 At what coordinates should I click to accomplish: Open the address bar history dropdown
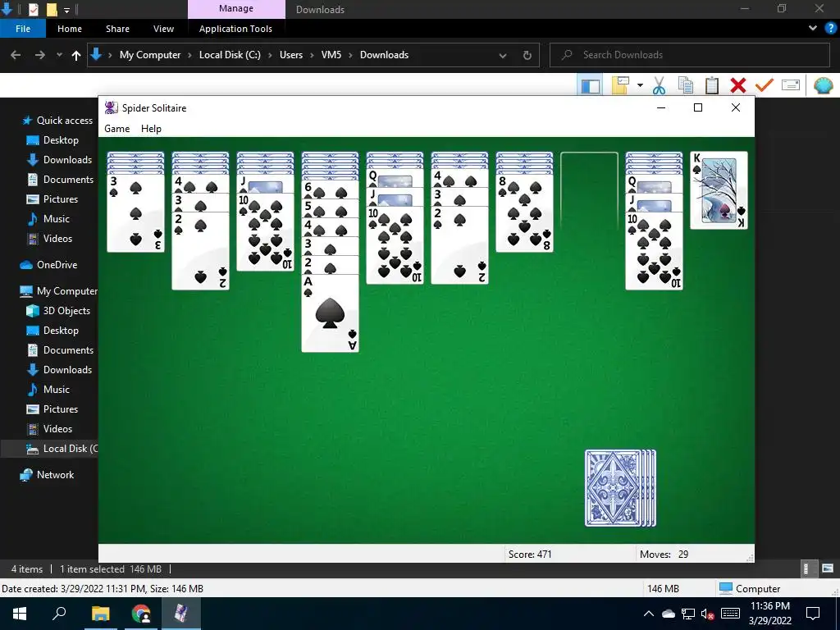(503, 55)
